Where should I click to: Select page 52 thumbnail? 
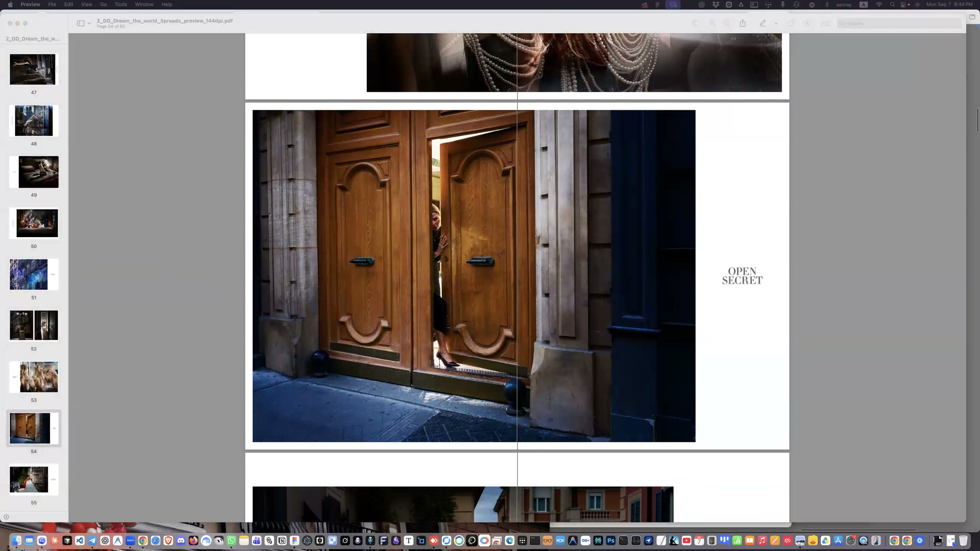34,326
